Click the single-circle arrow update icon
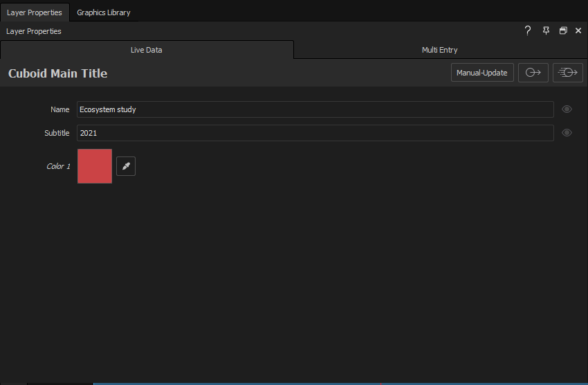 (x=533, y=73)
